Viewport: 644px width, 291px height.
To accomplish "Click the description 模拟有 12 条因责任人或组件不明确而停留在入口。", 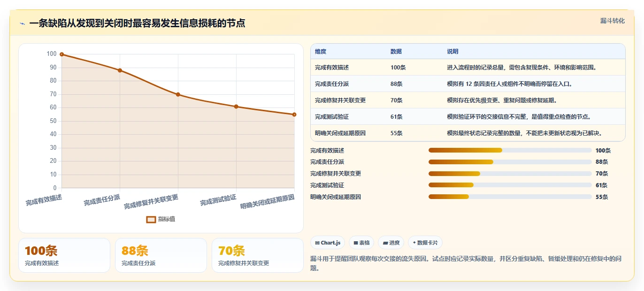I will click(x=509, y=84).
